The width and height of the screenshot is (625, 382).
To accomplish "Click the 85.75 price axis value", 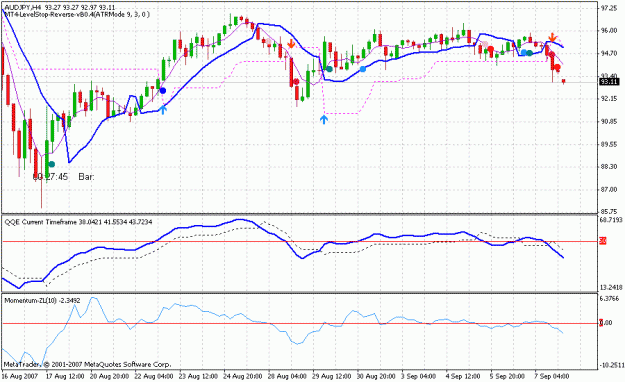I will tap(609, 212).
